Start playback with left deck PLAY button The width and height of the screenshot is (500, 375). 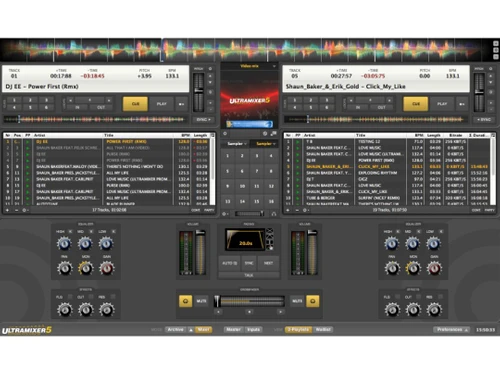pos(161,104)
